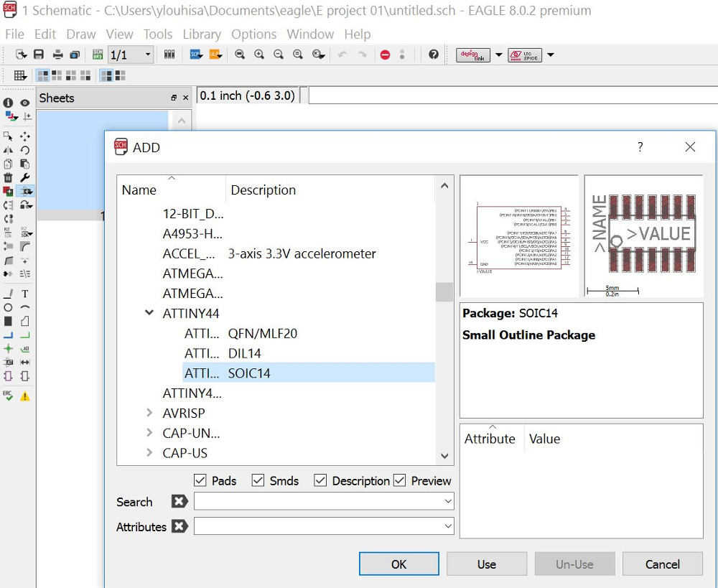This screenshot has width=718, height=588.
Task: Click the Use button
Action: point(487,564)
